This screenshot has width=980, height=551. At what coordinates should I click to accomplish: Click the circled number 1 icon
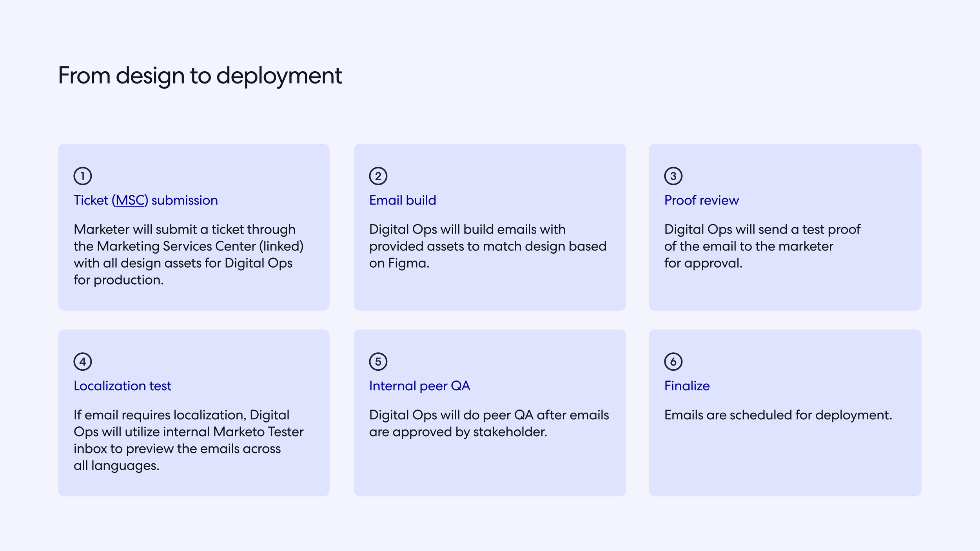(x=83, y=176)
